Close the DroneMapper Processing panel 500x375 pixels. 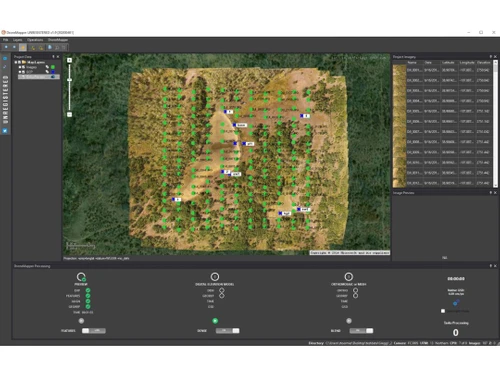click(495, 266)
